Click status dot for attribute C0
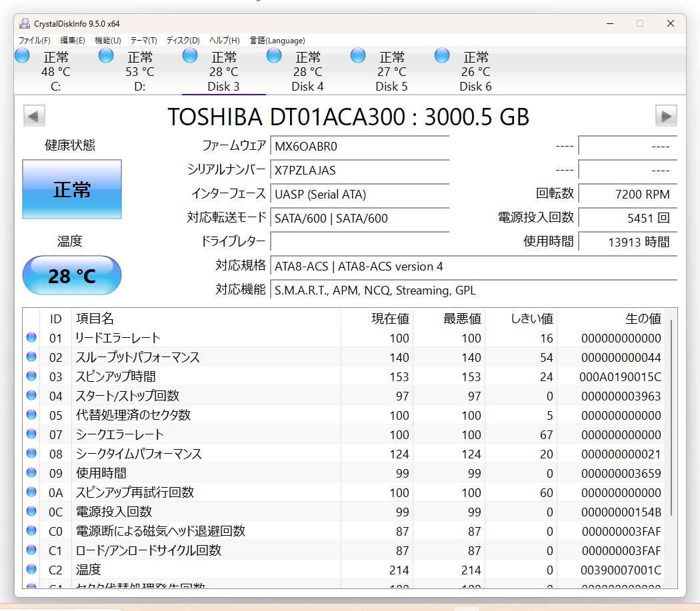 coord(31,530)
